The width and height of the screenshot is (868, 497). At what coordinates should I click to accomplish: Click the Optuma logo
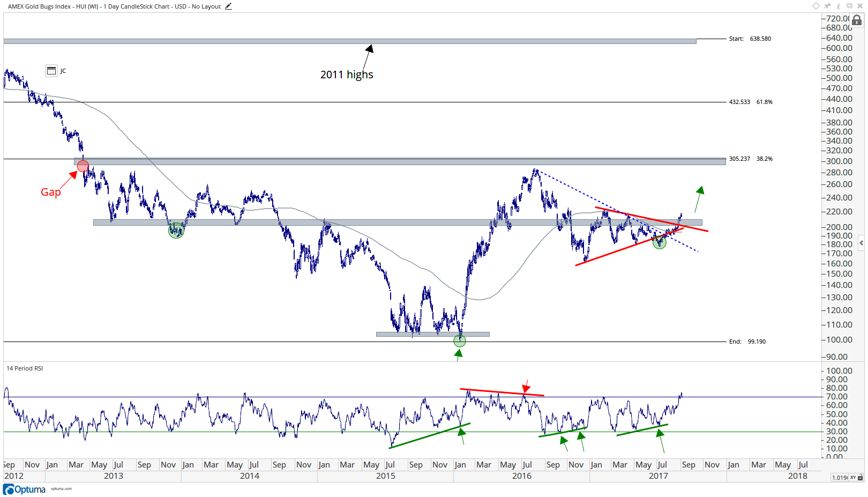point(25,489)
